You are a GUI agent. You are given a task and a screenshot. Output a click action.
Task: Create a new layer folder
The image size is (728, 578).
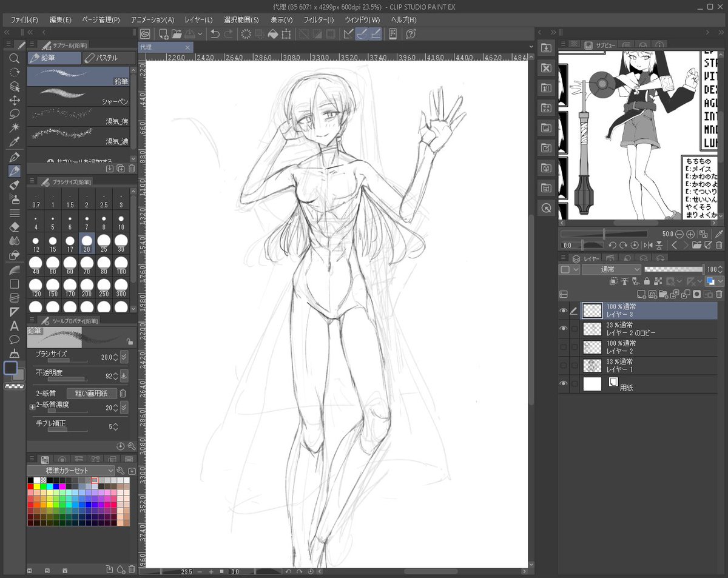point(664,294)
